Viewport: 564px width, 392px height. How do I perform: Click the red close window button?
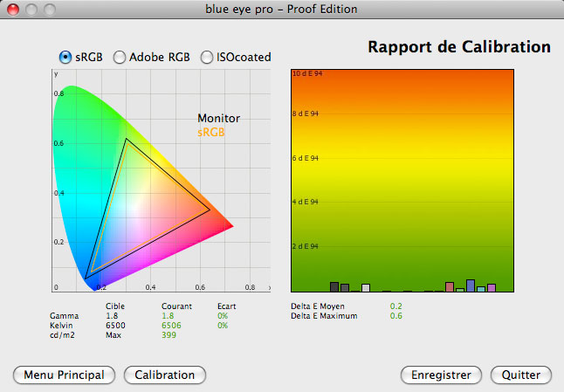(12, 10)
